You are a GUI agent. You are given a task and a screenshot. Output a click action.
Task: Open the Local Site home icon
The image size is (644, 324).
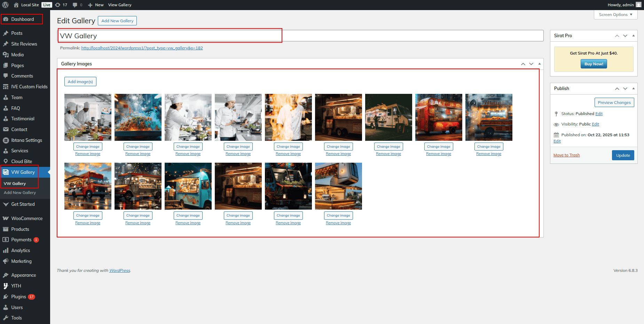click(x=16, y=5)
